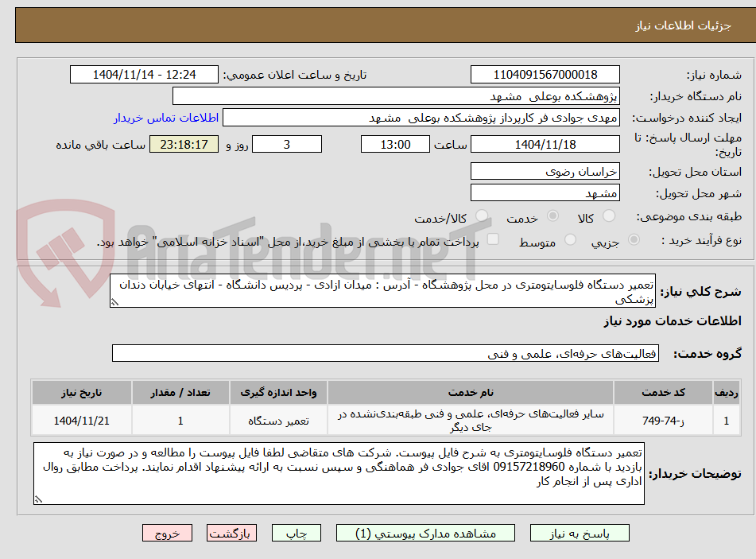Click the شهر محل تحویل field مشهد

tap(545, 193)
